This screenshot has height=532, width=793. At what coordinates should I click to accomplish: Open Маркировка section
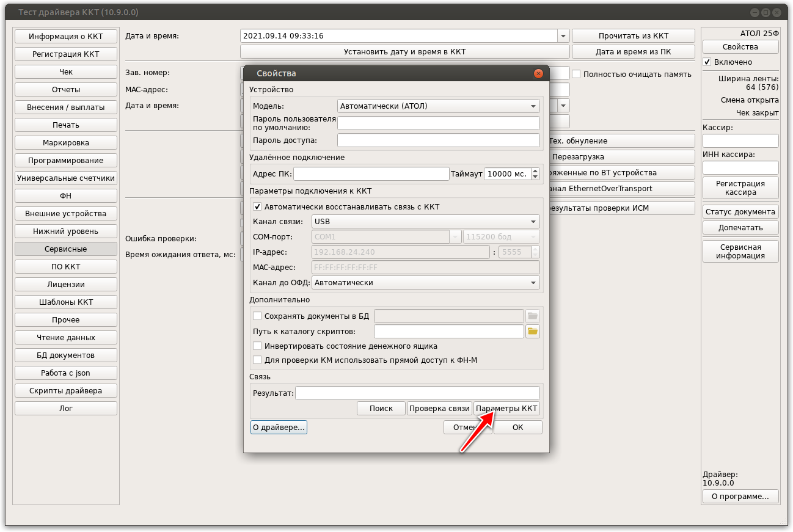(66, 142)
